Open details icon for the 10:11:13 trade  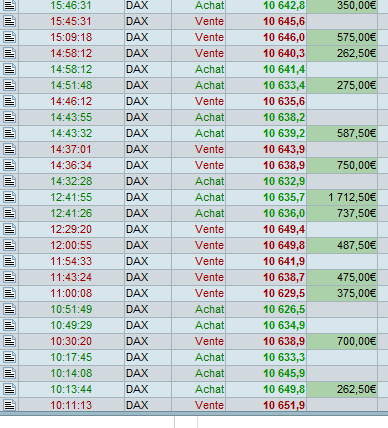[9, 405]
